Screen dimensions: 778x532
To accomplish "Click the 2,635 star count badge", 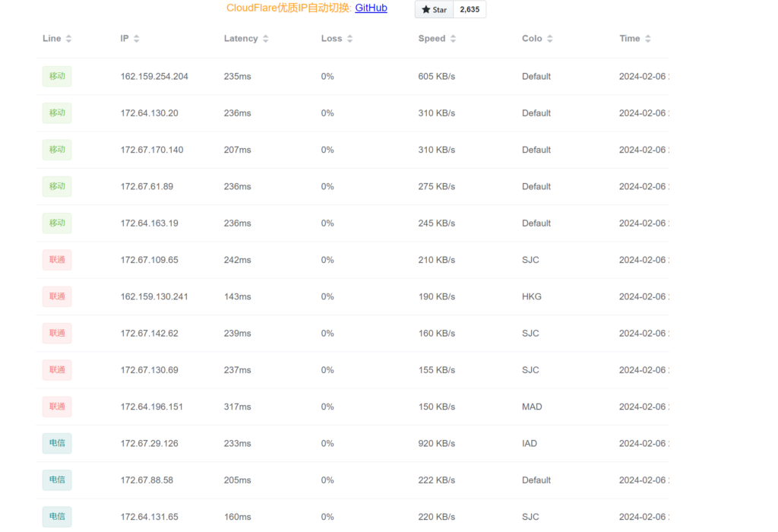I will pos(470,10).
